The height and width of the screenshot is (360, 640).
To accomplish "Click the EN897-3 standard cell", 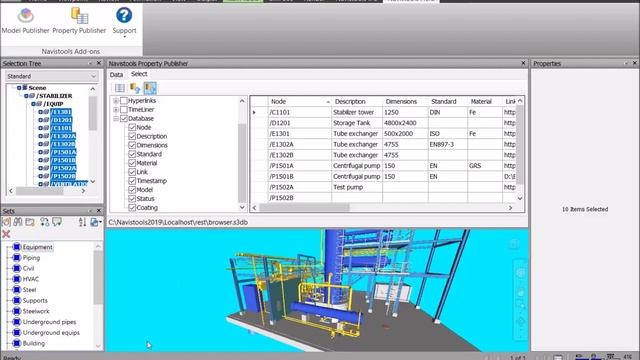I will click(448, 144).
